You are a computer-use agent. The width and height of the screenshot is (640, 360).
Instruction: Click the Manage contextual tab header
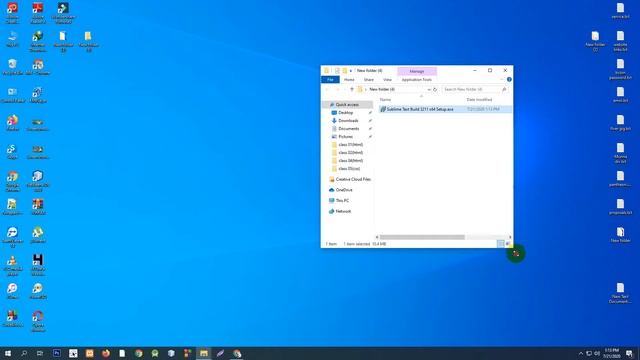(417, 71)
